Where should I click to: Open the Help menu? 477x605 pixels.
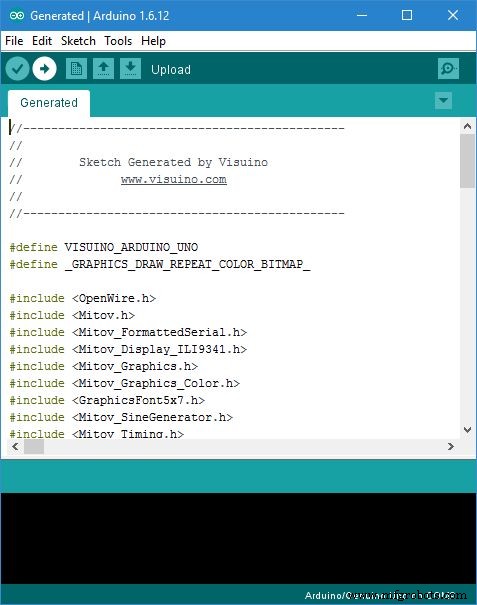tap(153, 41)
